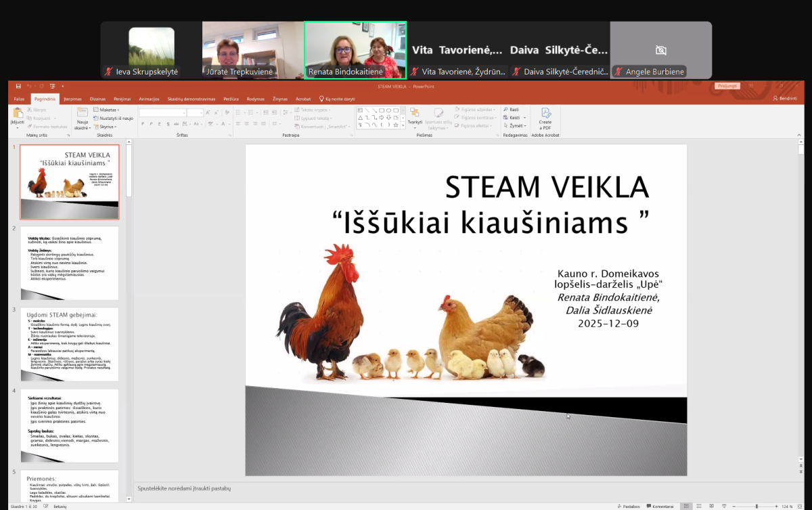
Task: Toggle normal view in status bar
Action: coord(687,506)
